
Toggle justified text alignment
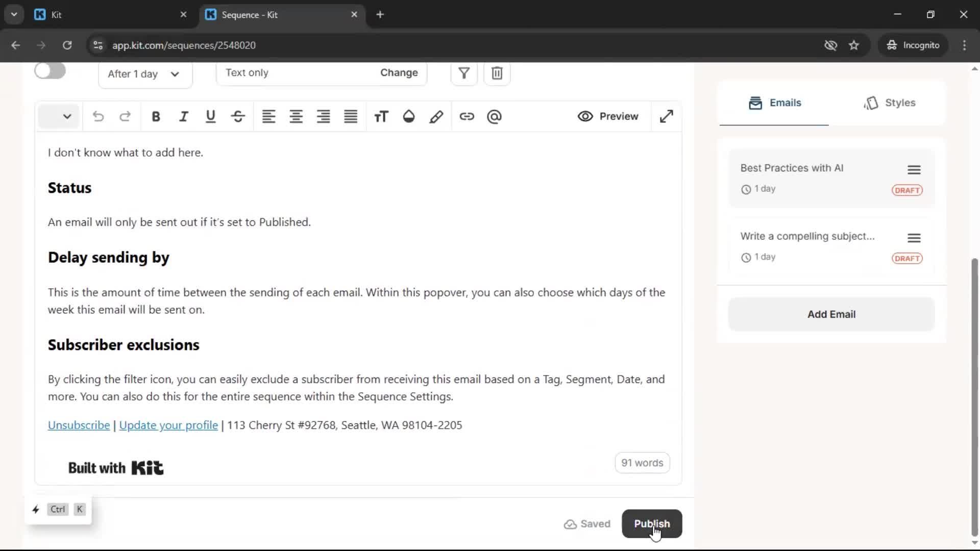(x=350, y=116)
